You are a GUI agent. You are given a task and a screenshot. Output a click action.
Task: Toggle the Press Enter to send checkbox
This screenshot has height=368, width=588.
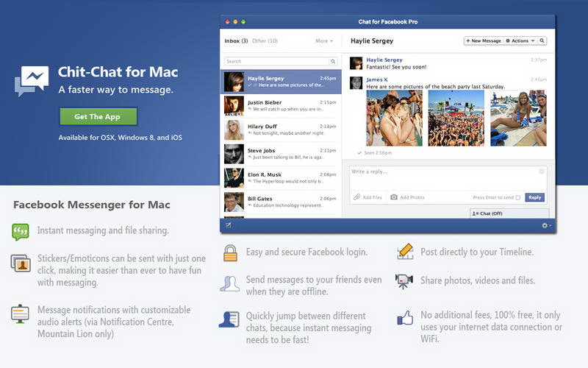(517, 197)
